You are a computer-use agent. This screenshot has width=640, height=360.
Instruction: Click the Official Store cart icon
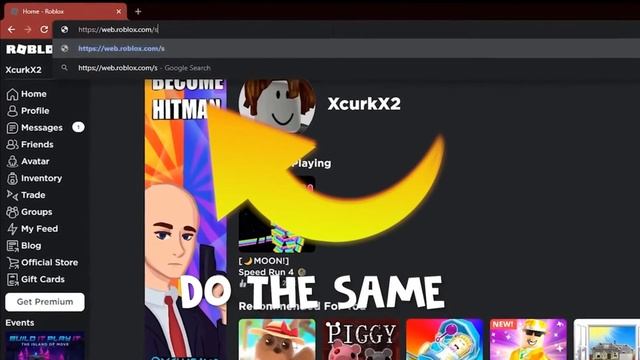12,262
